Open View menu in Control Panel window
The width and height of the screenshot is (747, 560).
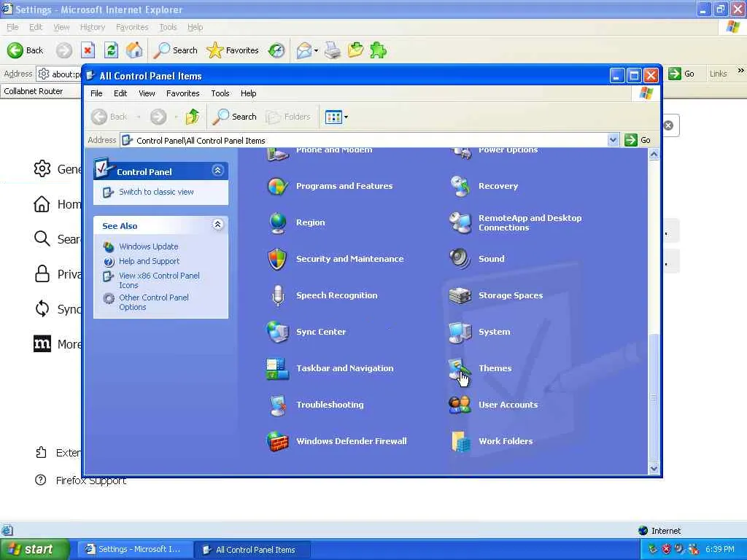click(x=147, y=93)
